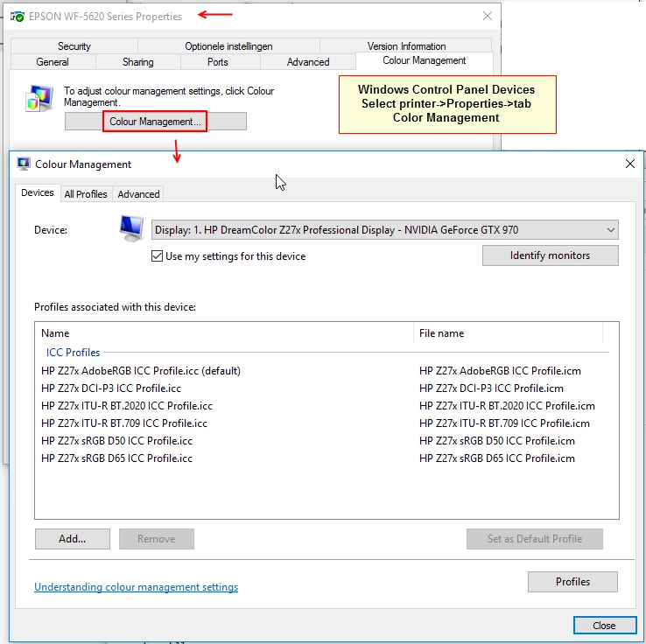
Task: Switch to the General tab
Action: pyautogui.click(x=53, y=62)
